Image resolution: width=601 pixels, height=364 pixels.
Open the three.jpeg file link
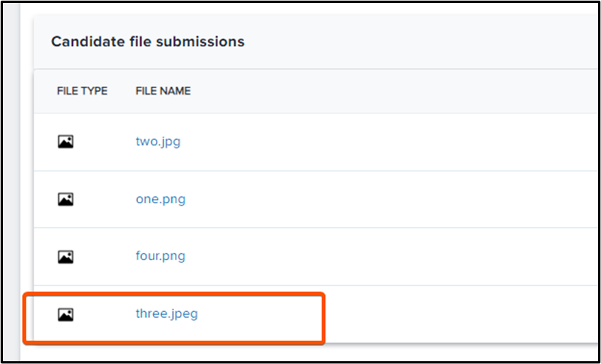(x=166, y=314)
